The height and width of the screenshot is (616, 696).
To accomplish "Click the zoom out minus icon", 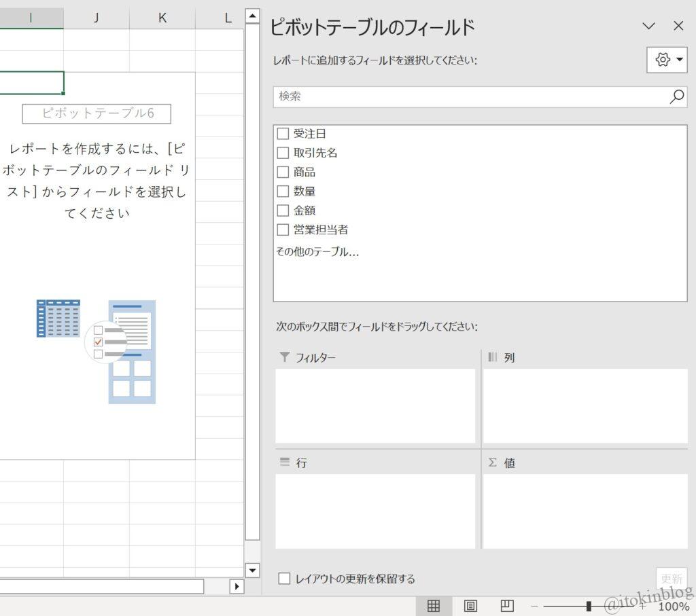I will click(535, 606).
